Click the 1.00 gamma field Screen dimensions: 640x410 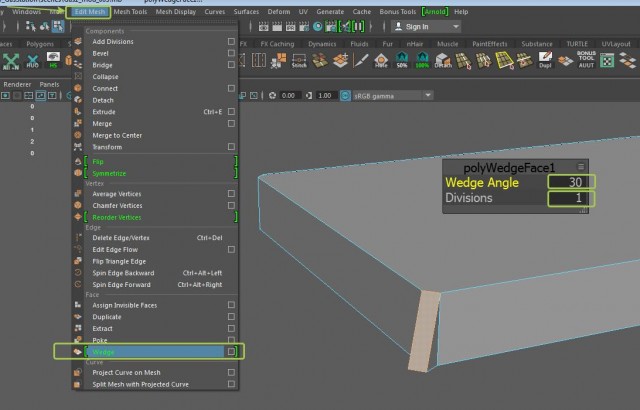[x=325, y=95]
